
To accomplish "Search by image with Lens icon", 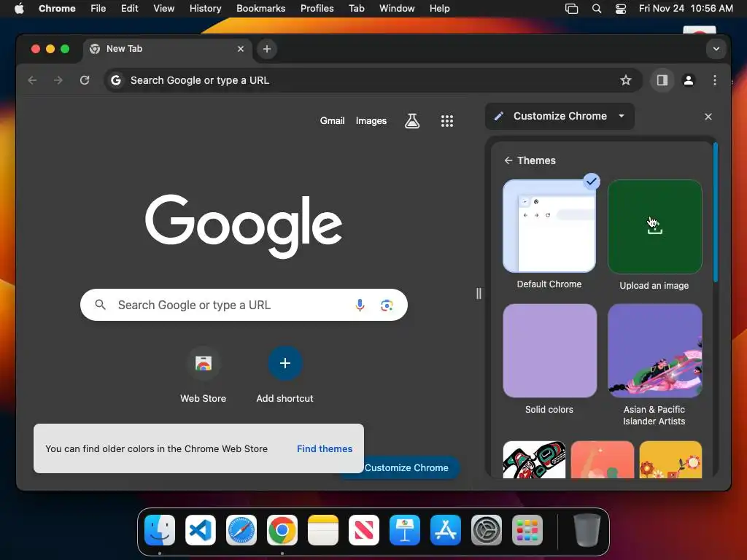I will point(387,305).
